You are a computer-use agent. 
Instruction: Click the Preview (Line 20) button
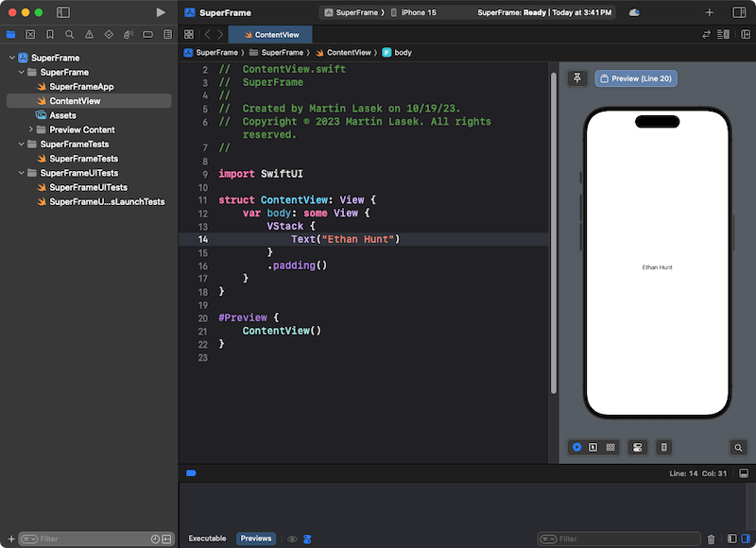pyautogui.click(x=636, y=78)
